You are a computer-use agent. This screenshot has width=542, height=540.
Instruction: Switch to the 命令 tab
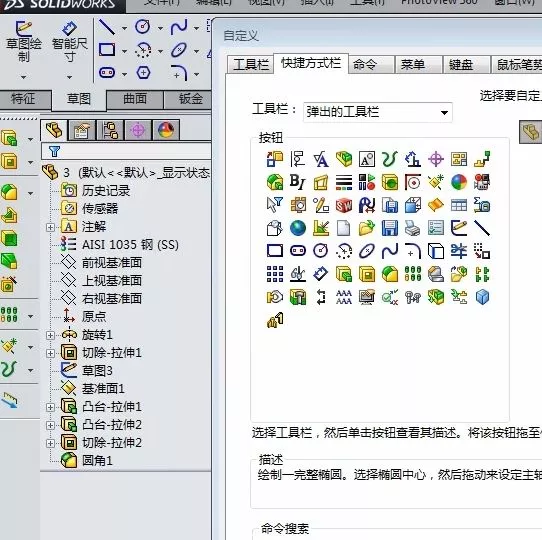pos(372,65)
